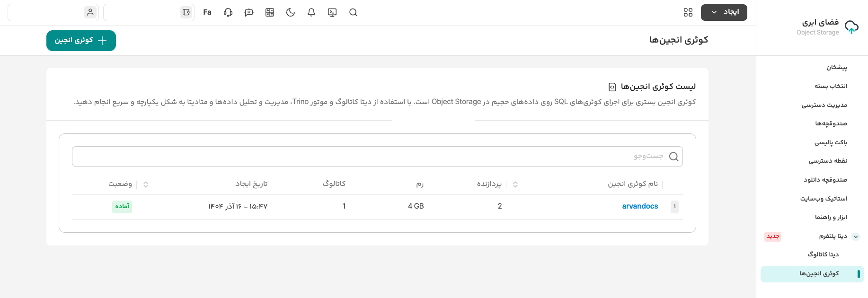Open the four-squares apps grid icon
This screenshot has width=868, height=298.
pyautogui.click(x=688, y=12)
